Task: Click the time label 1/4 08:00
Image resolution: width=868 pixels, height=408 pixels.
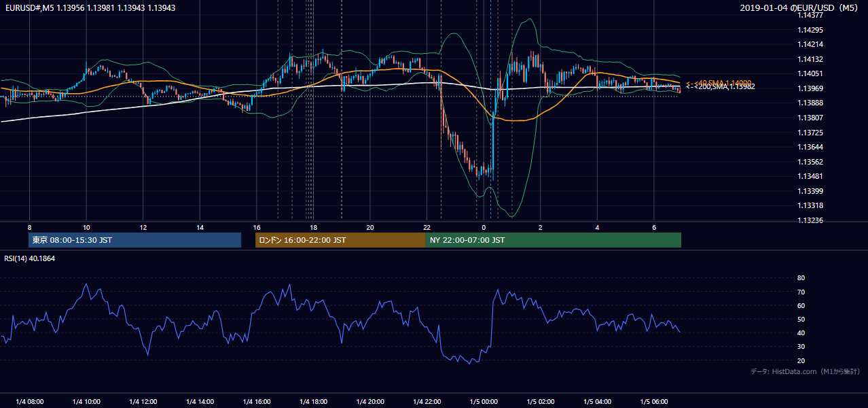Action: click(29, 402)
